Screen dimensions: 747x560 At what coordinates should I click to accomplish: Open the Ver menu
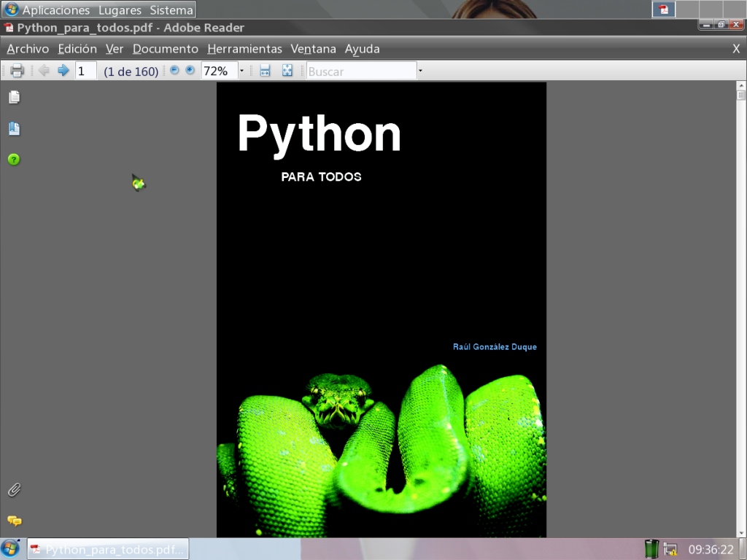[x=115, y=49]
